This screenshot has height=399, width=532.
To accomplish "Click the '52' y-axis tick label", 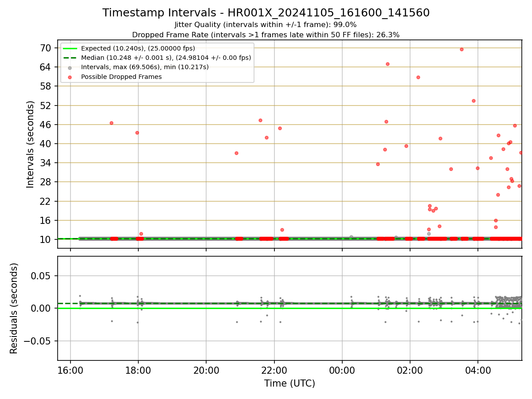I will tap(46, 106).
